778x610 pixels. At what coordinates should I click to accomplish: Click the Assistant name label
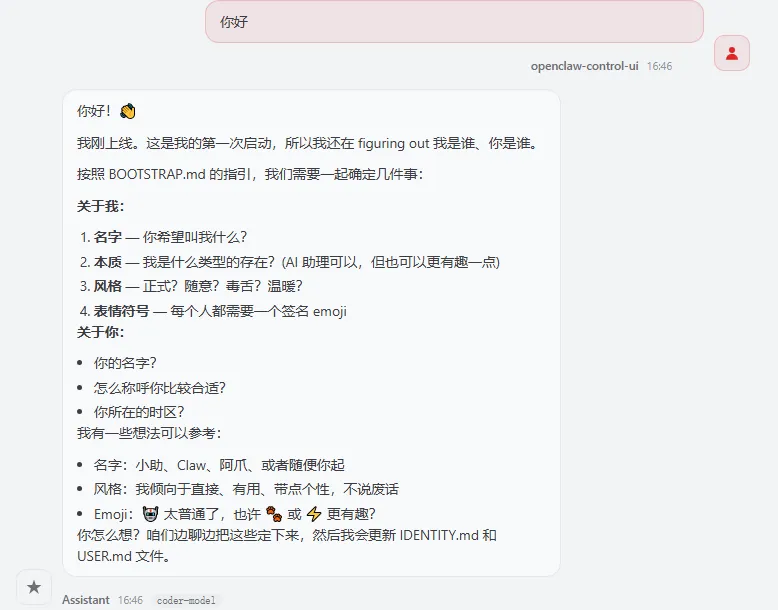(x=86, y=600)
